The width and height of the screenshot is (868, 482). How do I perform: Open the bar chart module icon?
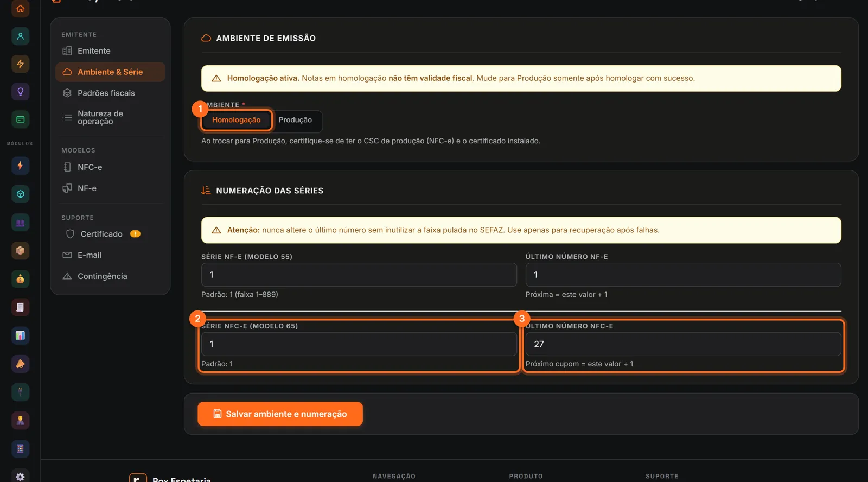(x=20, y=335)
